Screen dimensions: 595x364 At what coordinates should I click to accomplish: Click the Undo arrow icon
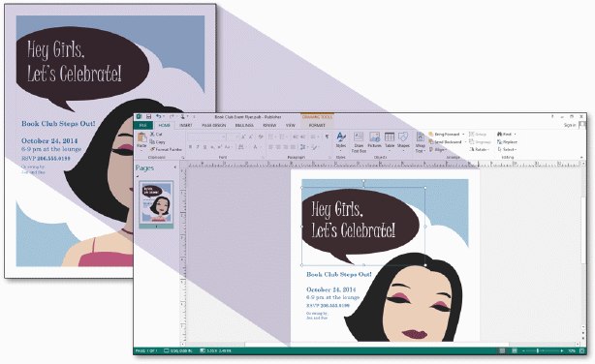(x=158, y=117)
